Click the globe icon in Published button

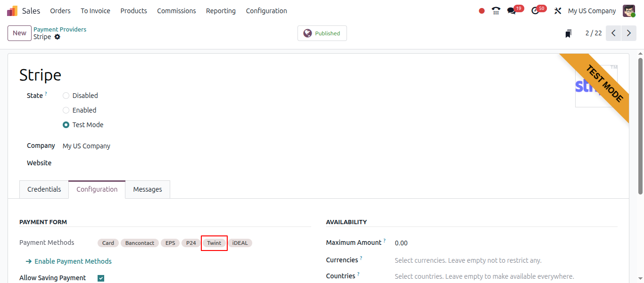308,33
